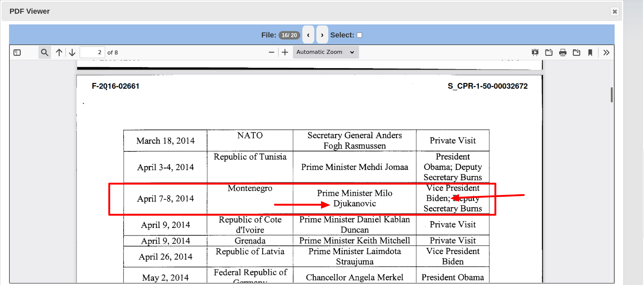Screen dimensions: 644x285
Task: Click the 16/20 file counter badge
Action: pos(289,35)
